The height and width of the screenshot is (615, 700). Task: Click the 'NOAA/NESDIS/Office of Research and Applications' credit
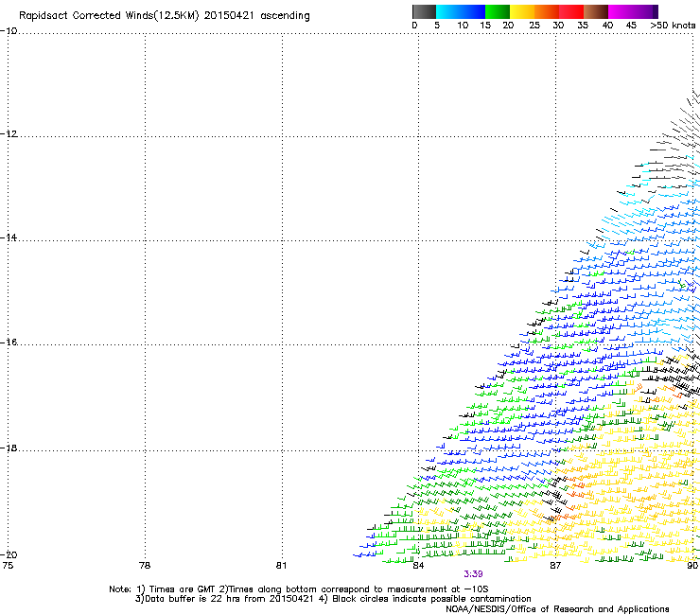pos(557,609)
